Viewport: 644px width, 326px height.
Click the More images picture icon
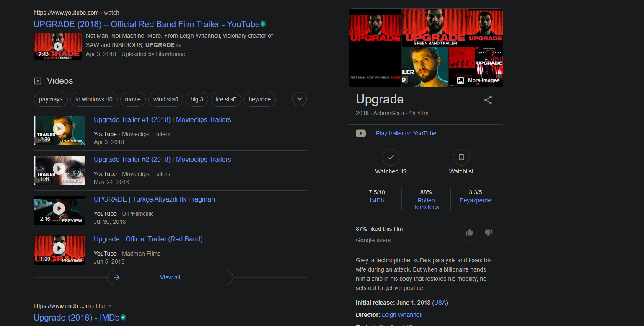(x=460, y=80)
